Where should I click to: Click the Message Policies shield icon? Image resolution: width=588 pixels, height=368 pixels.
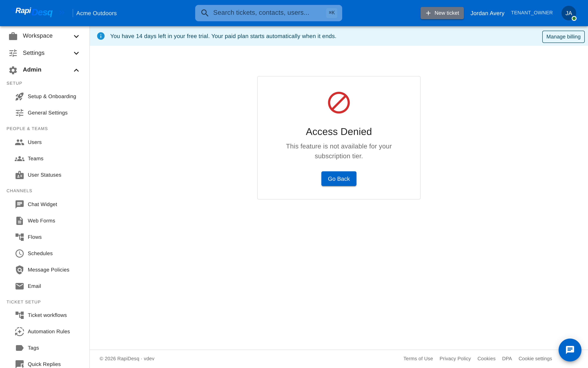[19, 270]
